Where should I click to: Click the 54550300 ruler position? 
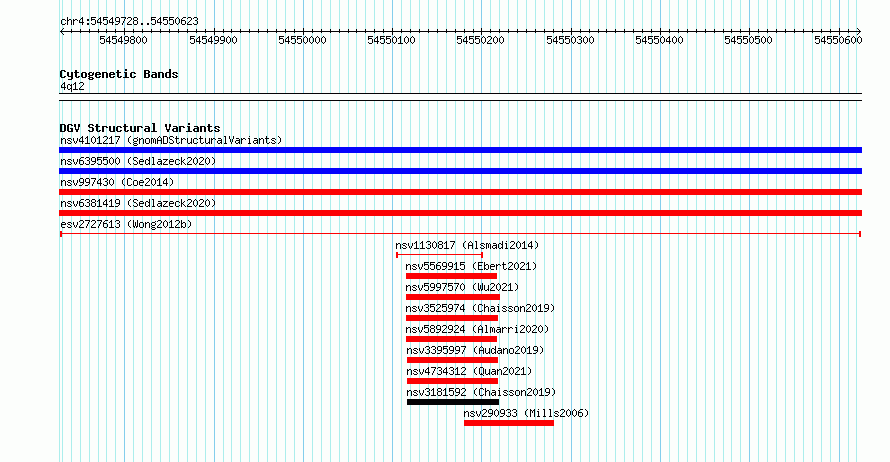(x=570, y=40)
